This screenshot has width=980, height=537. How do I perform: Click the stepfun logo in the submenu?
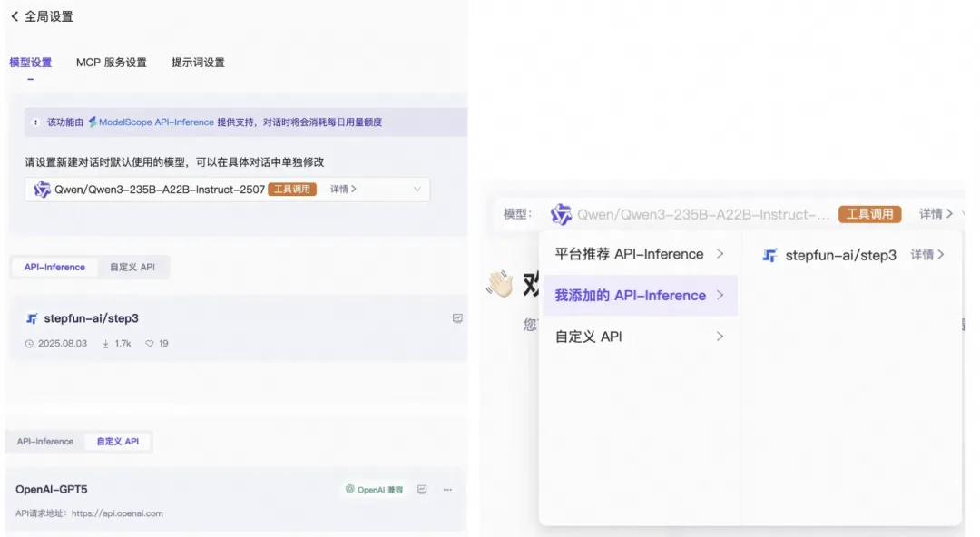770,255
